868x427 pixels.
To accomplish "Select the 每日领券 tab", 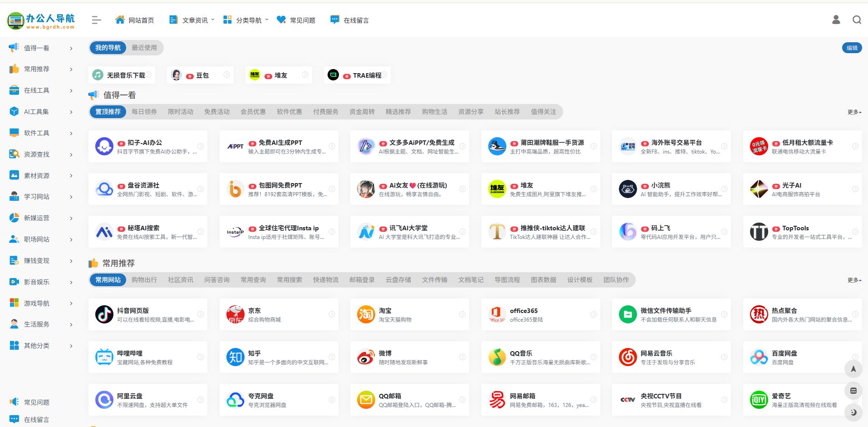I will pyautogui.click(x=144, y=112).
